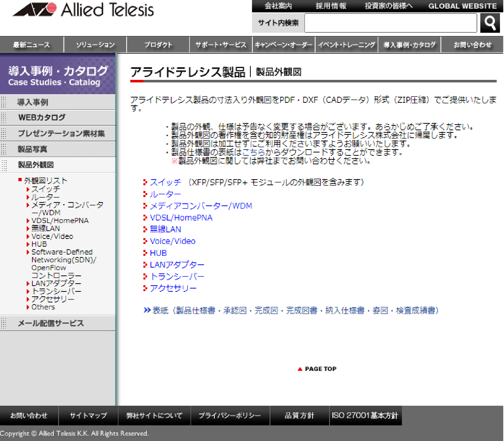Screen dimensions: 504x441
Task: Click the search magnifier icon button
Action: (x=490, y=23)
